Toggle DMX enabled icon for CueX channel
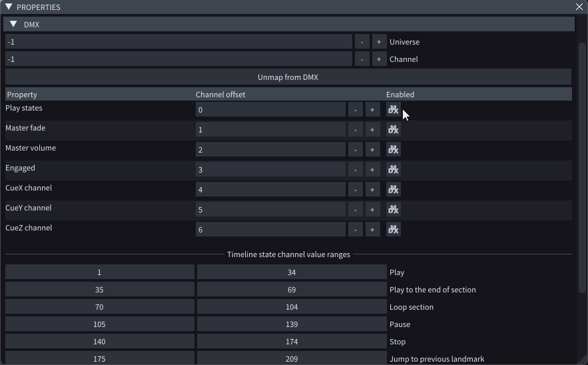The width and height of the screenshot is (588, 365). (x=393, y=190)
